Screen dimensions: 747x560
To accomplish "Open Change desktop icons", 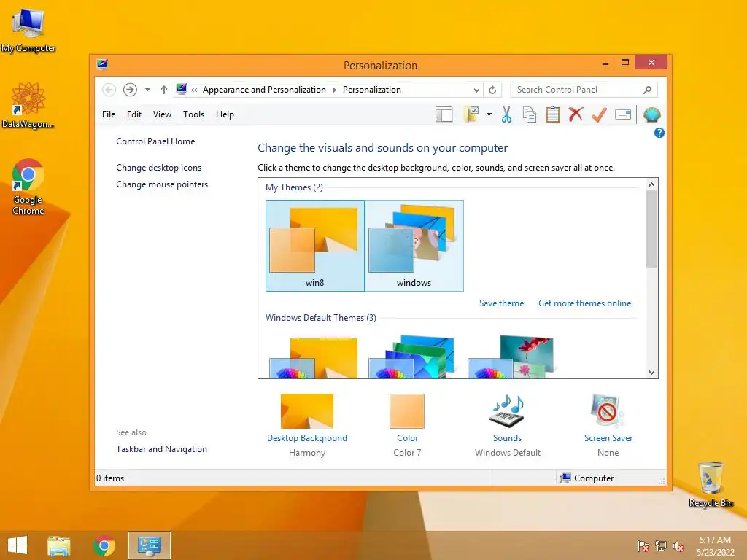I will coord(158,168).
